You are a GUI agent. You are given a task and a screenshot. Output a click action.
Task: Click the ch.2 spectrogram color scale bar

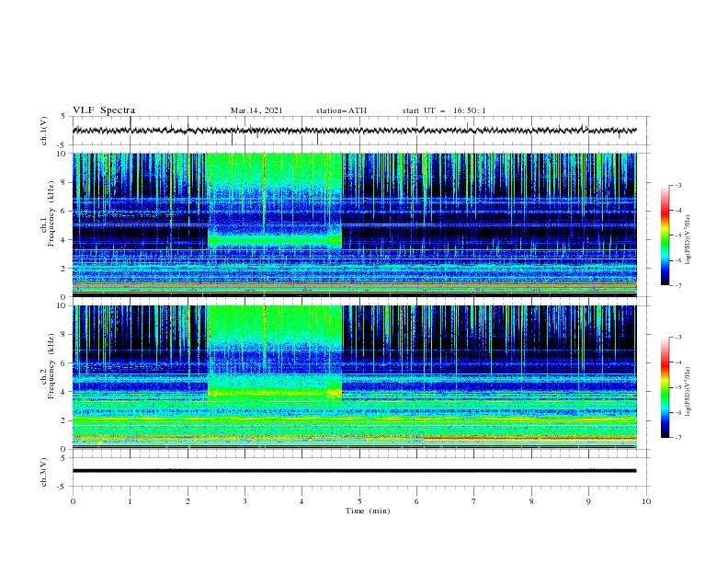665,387
